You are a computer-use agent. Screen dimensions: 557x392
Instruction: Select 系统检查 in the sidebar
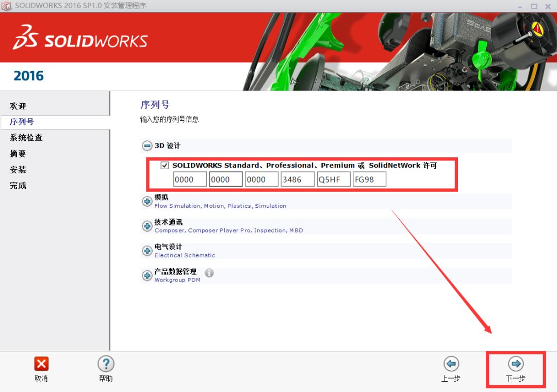[x=26, y=138]
